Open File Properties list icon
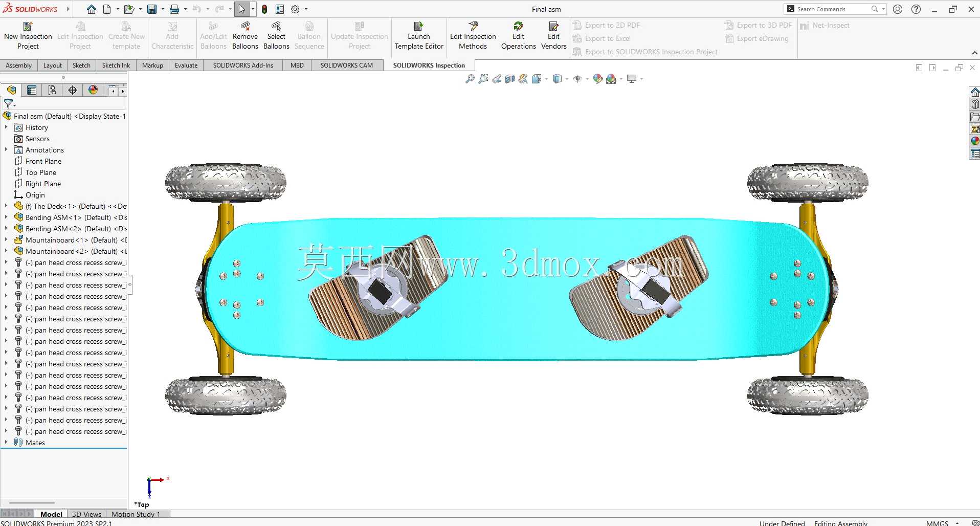 280,9
